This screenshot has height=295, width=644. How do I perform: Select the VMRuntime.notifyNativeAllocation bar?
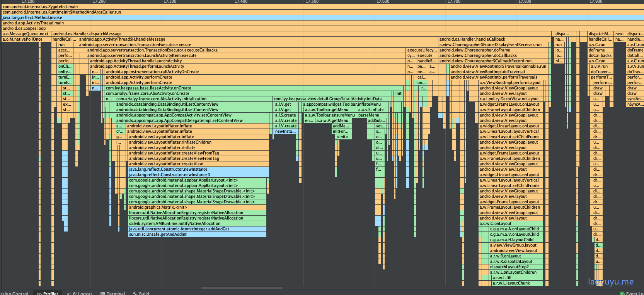[197, 223]
